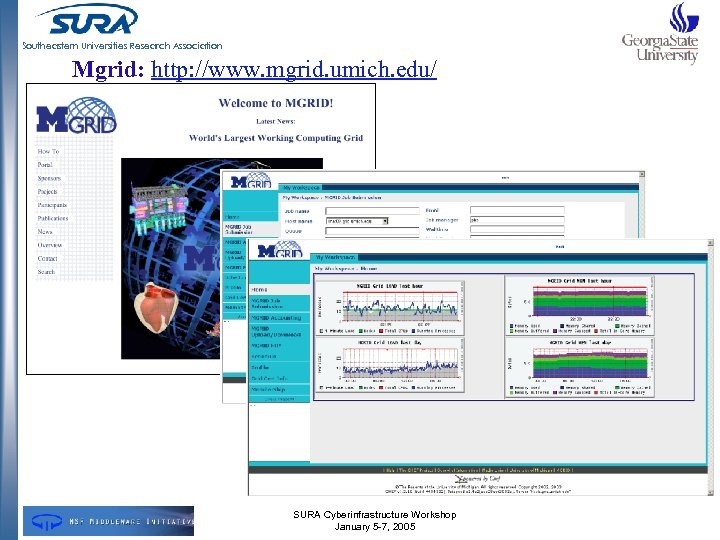Click the MGRID Grid LOAD last hour graph

[x=389, y=308]
